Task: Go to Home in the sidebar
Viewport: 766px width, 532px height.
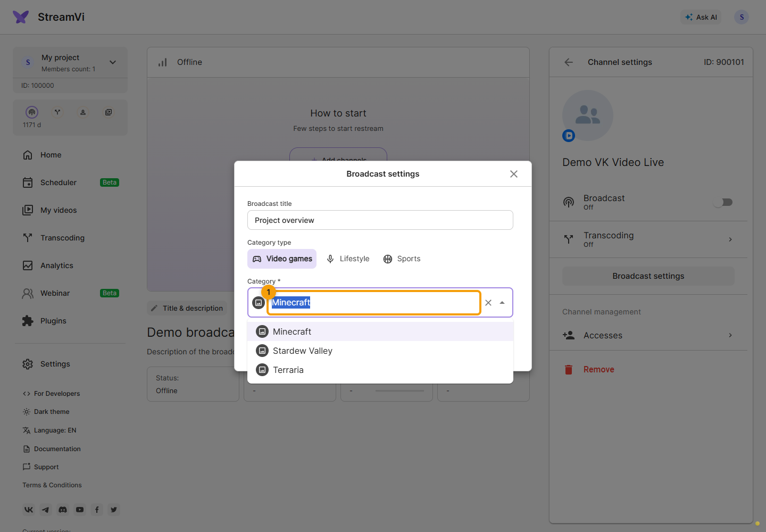Action: click(x=70, y=155)
